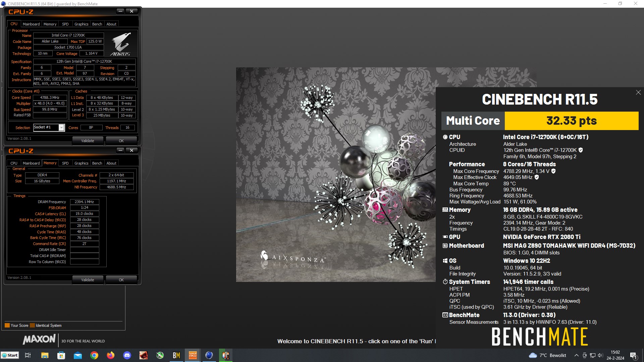Click the rendered Cinebench scene image
The image size is (644, 362).
[x=336, y=174]
